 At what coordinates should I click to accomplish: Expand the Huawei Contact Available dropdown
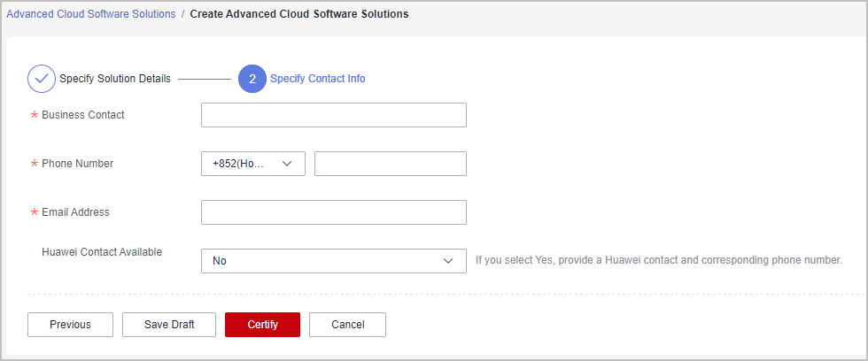click(334, 261)
